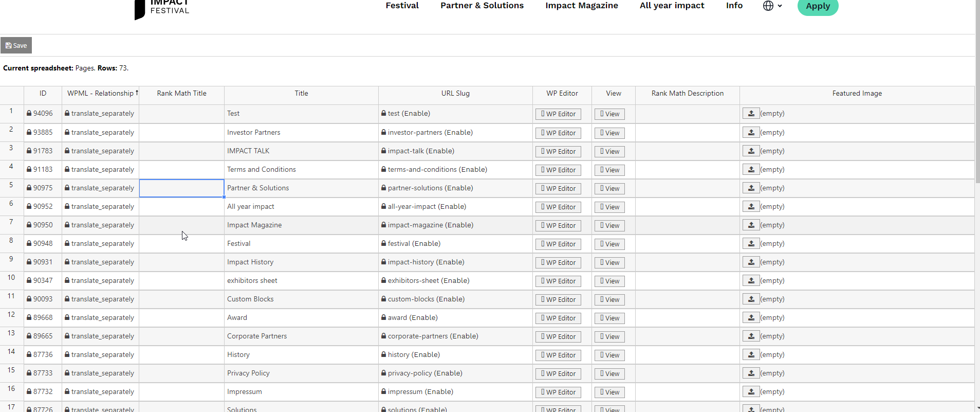
Task: Upload featured image for IMPACT TALK row
Action: tap(751, 151)
